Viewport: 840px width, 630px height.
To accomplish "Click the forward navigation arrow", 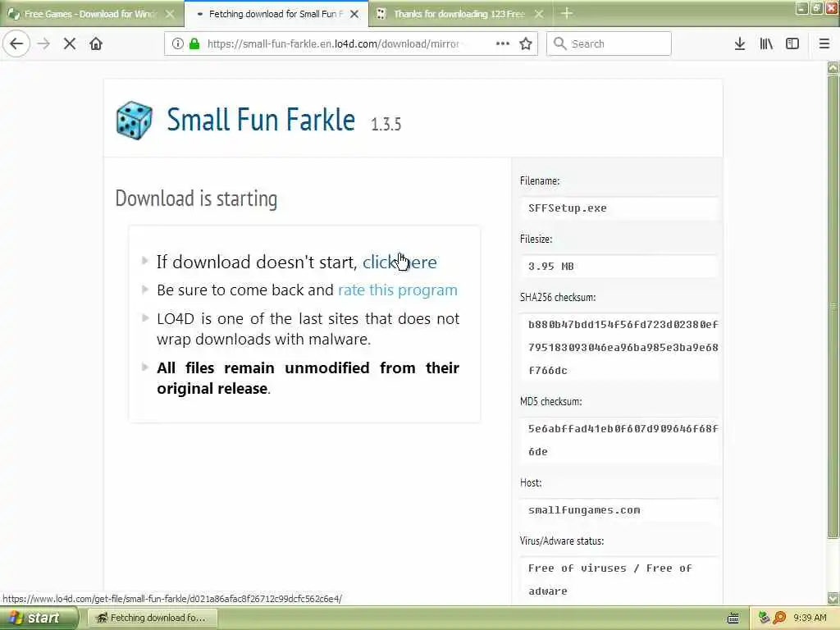I will pyautogui.click(x=44, y=44).
